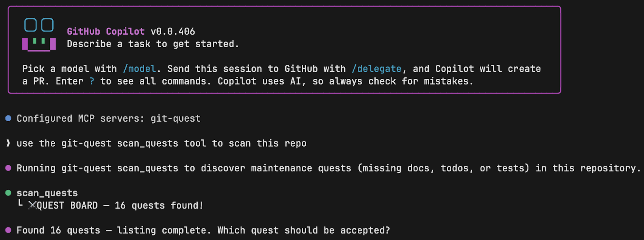Select the /model command text
The width and height of the screenshot is (644, 240).
[139, 69]
